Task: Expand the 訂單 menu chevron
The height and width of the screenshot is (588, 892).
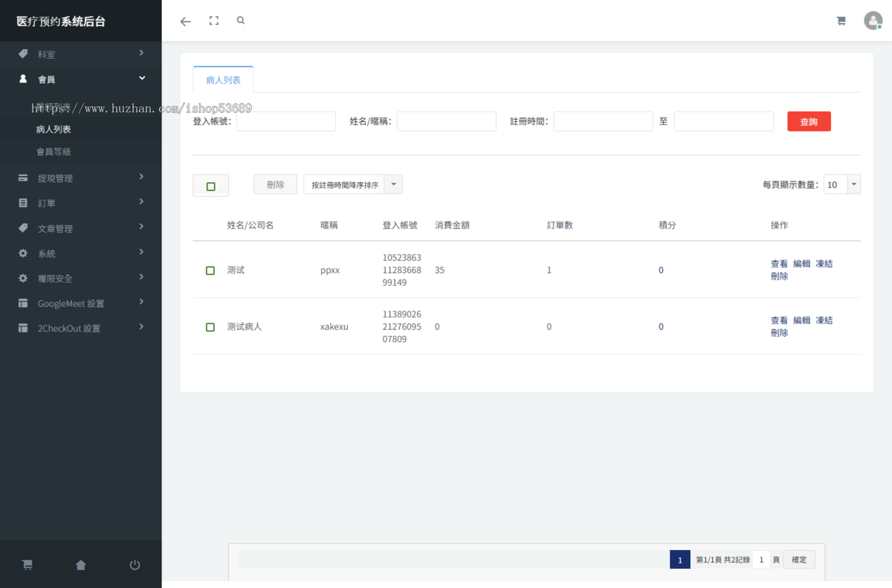Action: click(141, 202)
